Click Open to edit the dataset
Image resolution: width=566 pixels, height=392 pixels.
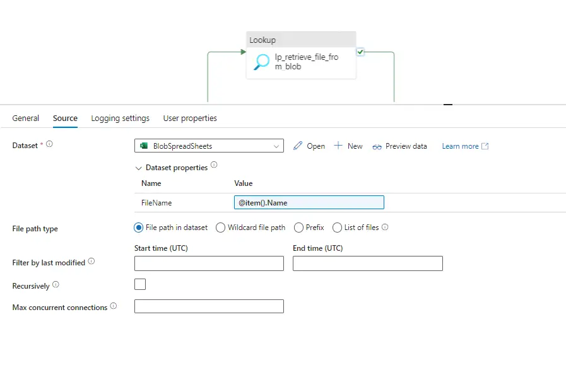click(x=309, y=146)
